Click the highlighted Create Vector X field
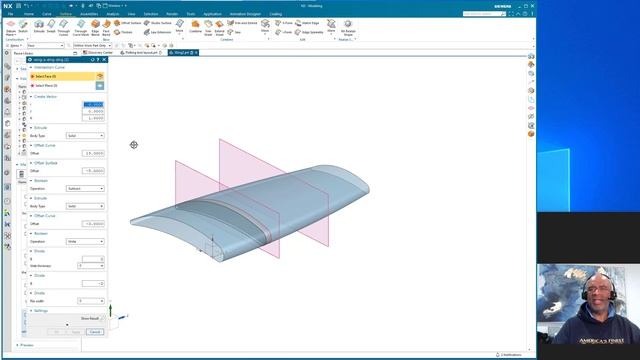This screenshot has width=640, height=360. click(93, 104)
